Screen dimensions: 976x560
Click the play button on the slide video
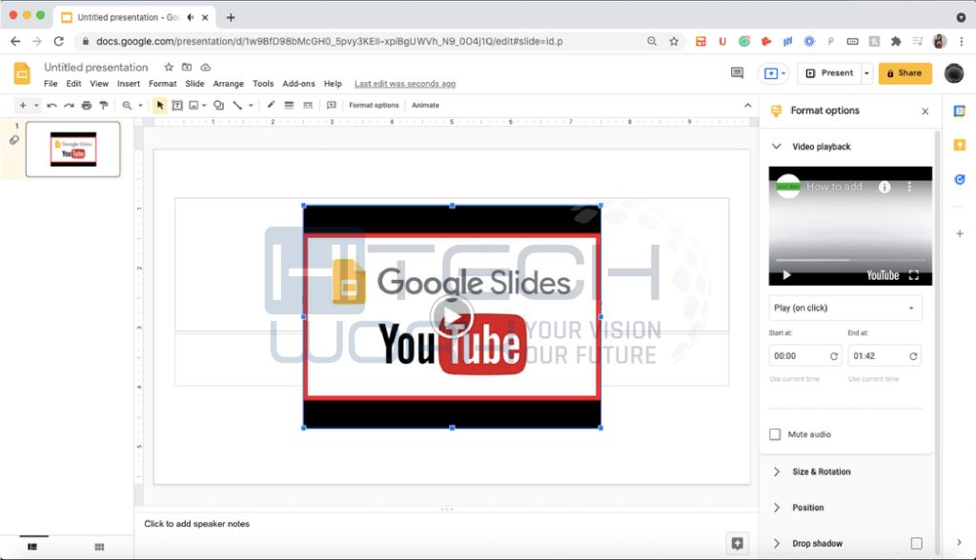point(452,317)
